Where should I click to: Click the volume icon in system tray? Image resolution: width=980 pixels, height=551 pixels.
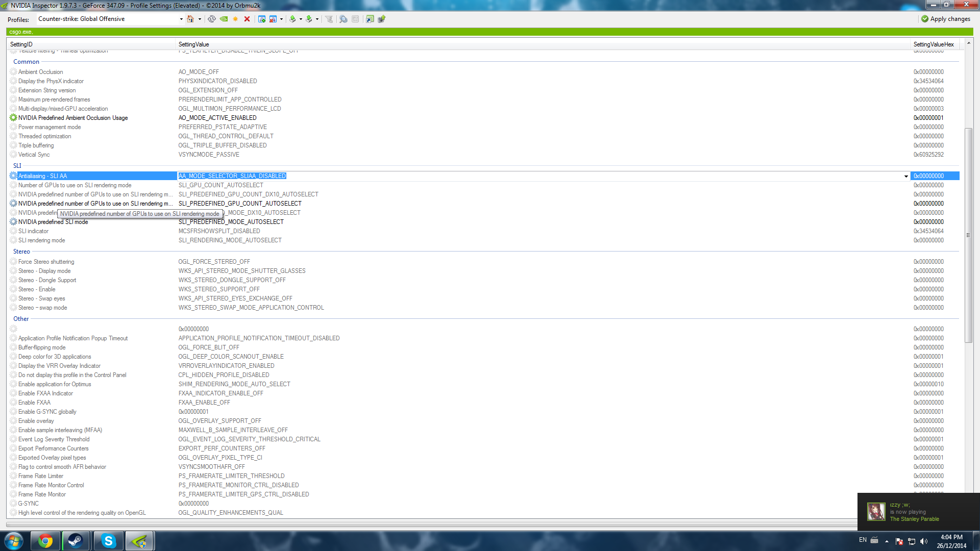pyautogui.click(x=924, y=541)
